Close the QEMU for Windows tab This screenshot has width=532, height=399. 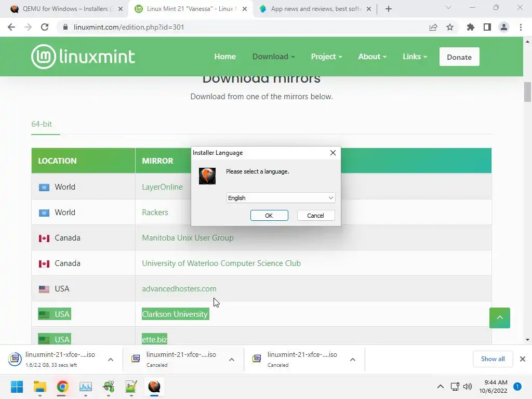pos(121,9)
